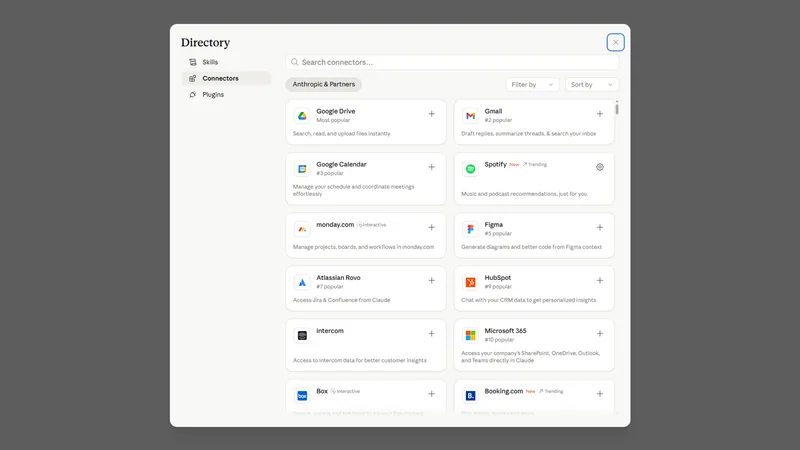Switch to the Plugins section
The height and width of the screenshot is (450, 800).
213,95
